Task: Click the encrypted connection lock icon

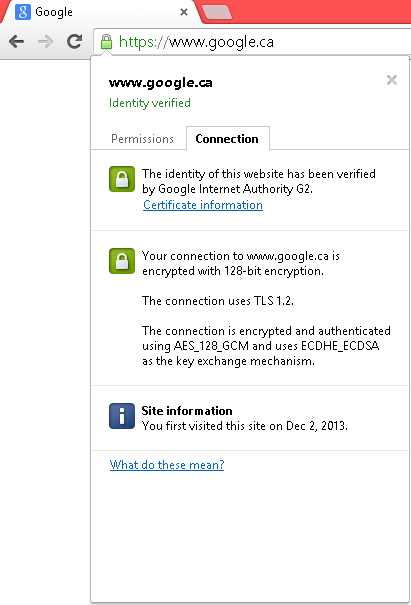Action: click(x=122, y=261)
